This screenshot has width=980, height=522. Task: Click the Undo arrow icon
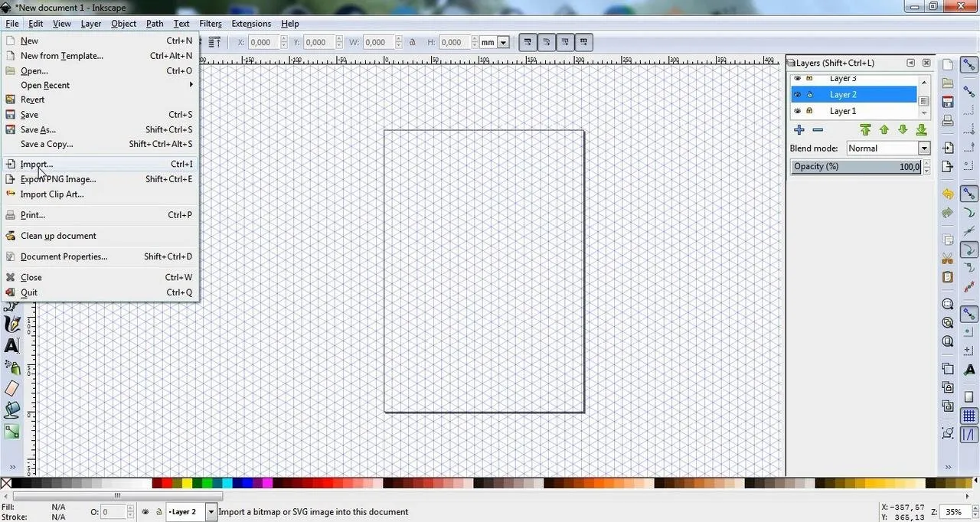coord(948,194)
